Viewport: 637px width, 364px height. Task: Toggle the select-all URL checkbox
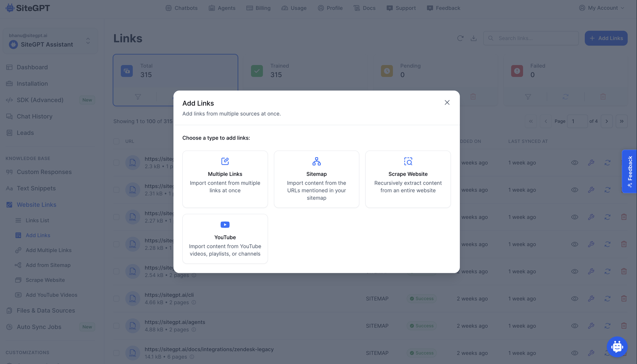(116, 141)
